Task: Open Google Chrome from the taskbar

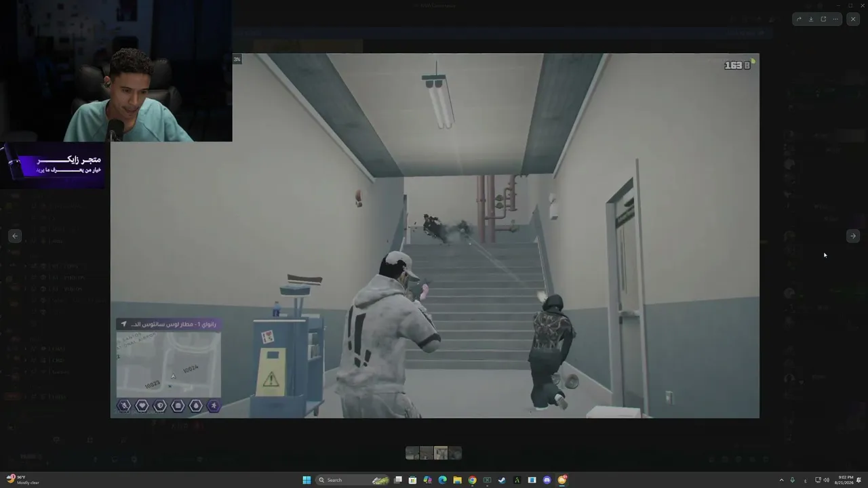Action: coord(472,480)
